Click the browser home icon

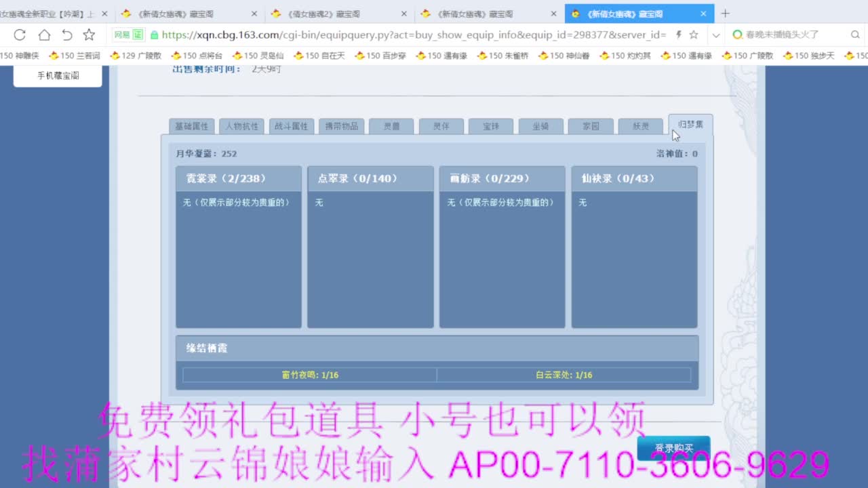44,35
